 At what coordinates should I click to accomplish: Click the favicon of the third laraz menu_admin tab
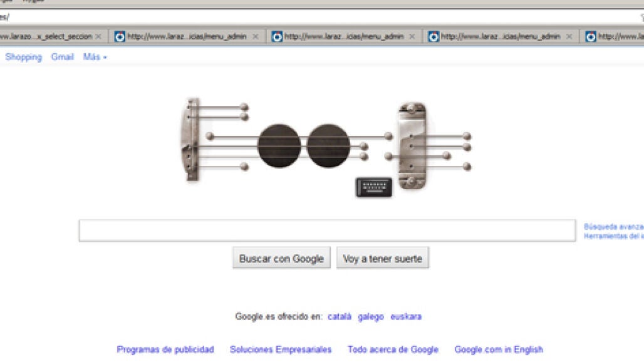click(434, 36)
